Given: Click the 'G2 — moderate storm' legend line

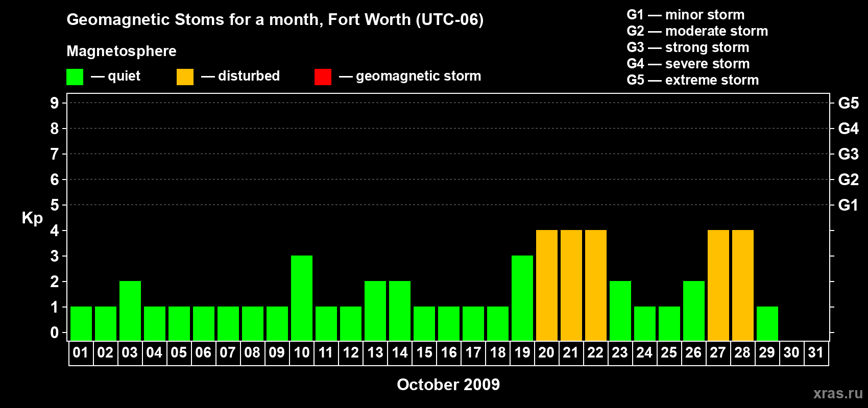Looking at the screenshot, I should tap(697, 31).
